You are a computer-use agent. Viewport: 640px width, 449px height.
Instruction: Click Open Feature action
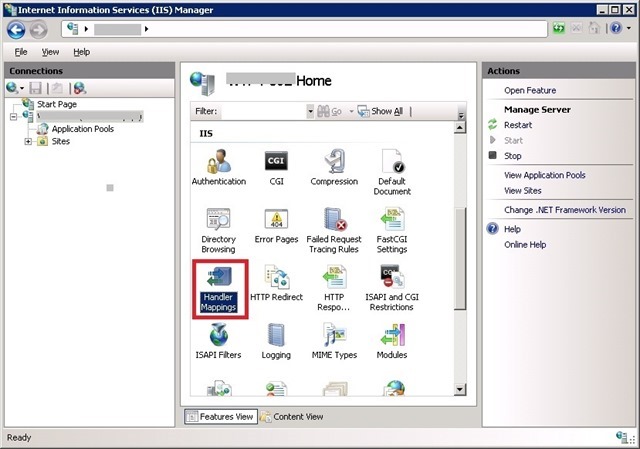tap(530, 90)
